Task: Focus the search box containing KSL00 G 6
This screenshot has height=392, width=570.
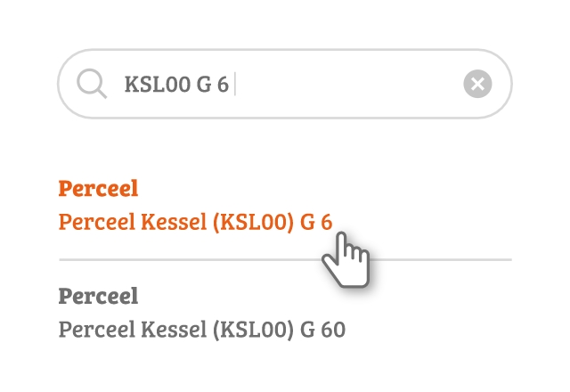Action: pos(285,84)
